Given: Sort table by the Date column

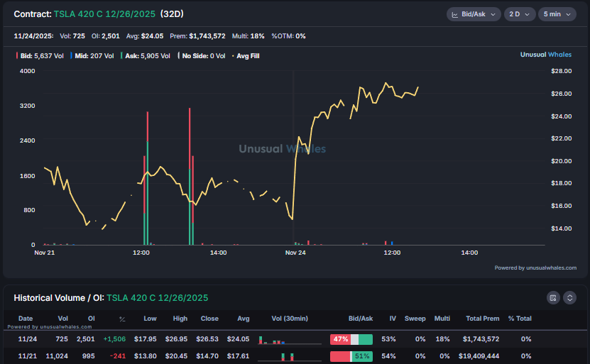Looking at the screenshot, I should point(26,319).
